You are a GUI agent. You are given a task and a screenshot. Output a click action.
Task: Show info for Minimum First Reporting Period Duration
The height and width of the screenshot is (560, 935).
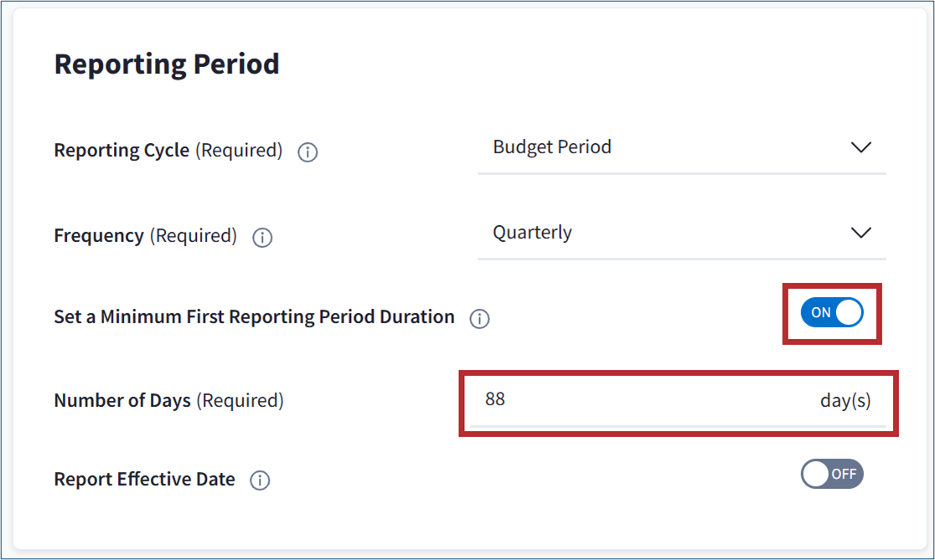(479, 319)
